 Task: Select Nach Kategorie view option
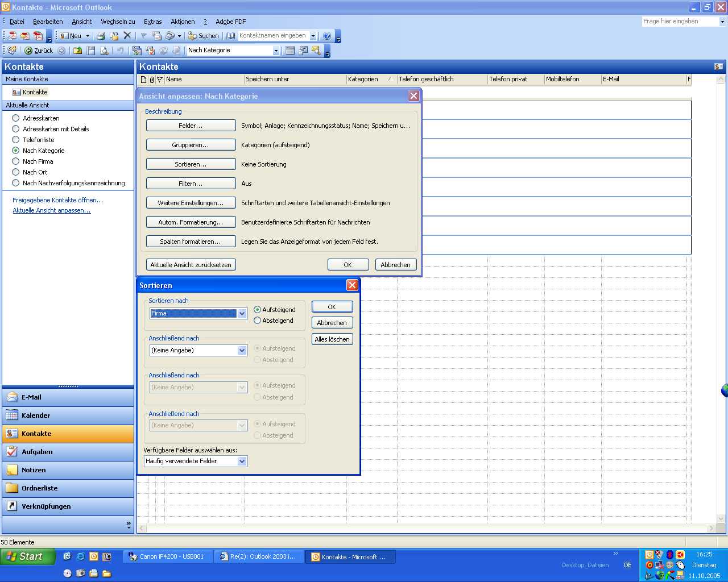[x=16, y=151]
